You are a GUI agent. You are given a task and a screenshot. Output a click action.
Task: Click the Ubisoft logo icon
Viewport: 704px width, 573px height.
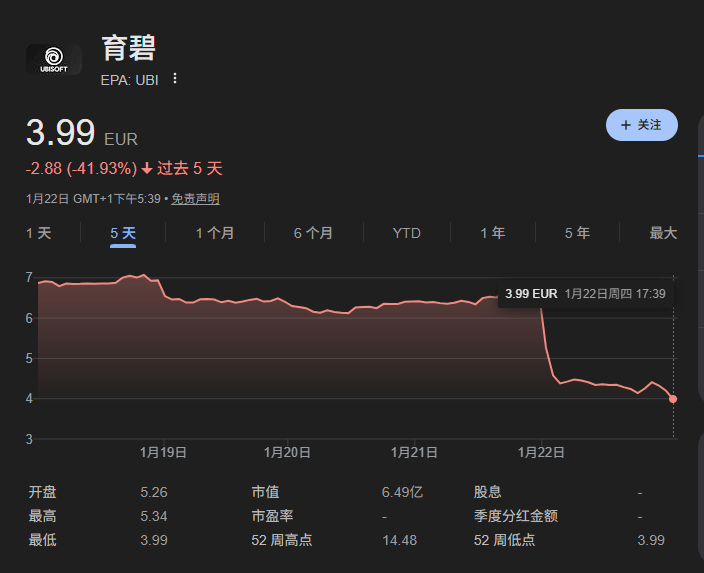(x=53, y=59)
